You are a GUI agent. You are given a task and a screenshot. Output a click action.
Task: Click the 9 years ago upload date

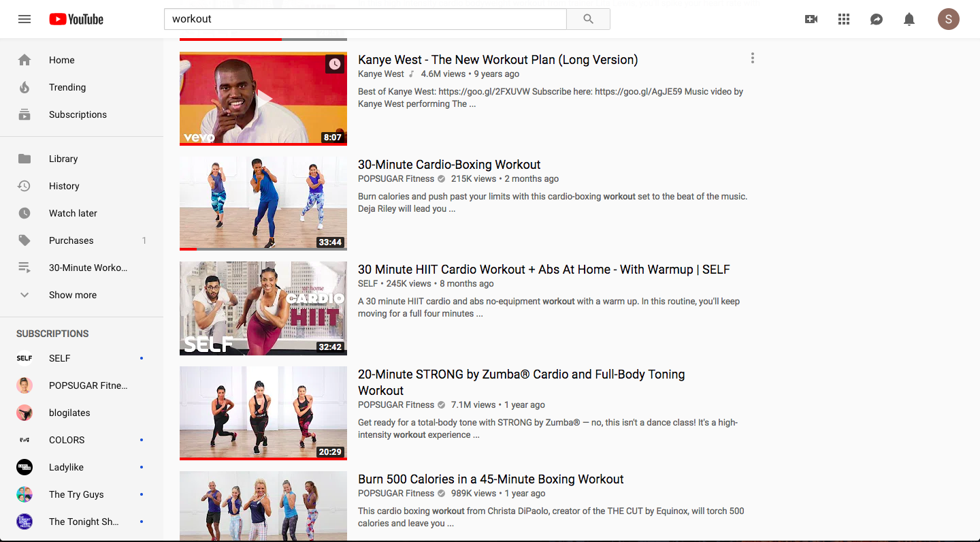click(497, 74)
